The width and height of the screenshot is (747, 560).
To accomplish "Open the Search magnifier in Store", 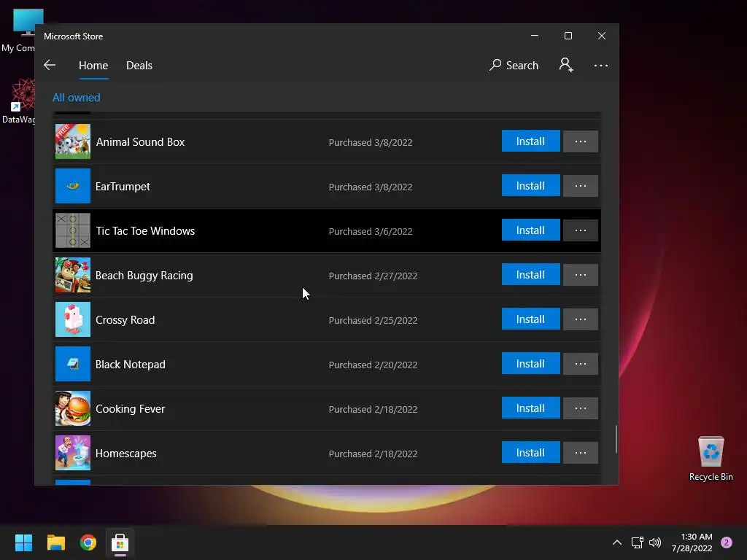I will pyautogui.click(x=514, y=65).
